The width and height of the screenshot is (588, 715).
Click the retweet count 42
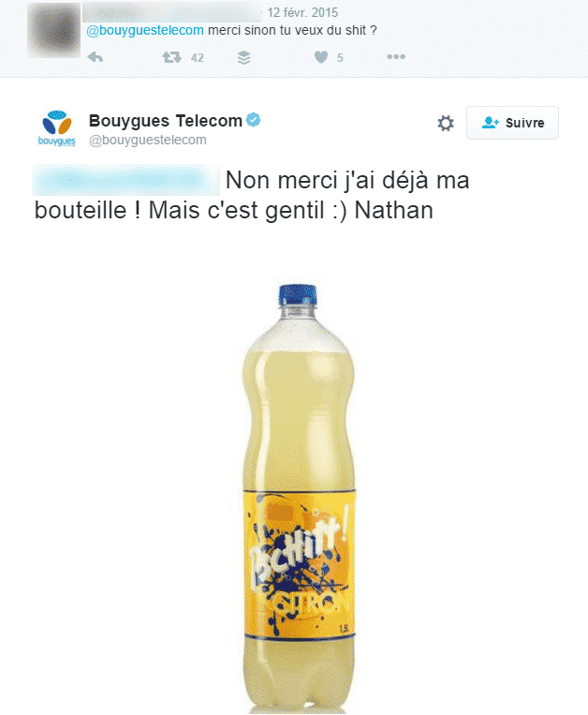(198, 58)
